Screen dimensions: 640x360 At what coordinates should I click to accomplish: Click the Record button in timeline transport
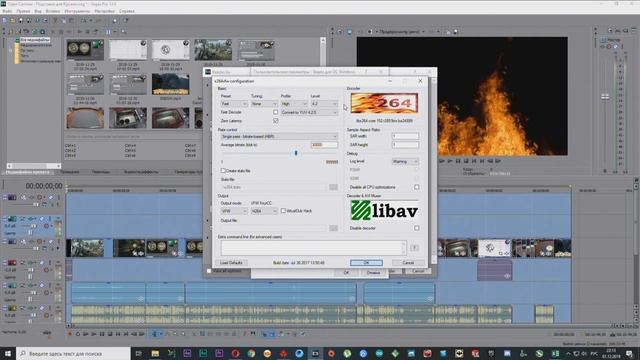[70, 334]
